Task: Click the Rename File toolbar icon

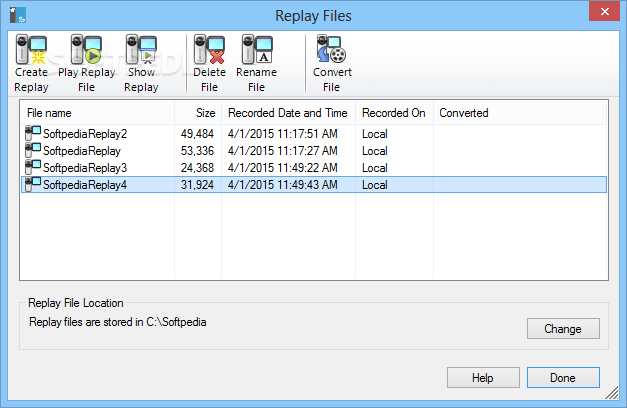Action: [257, 50]
